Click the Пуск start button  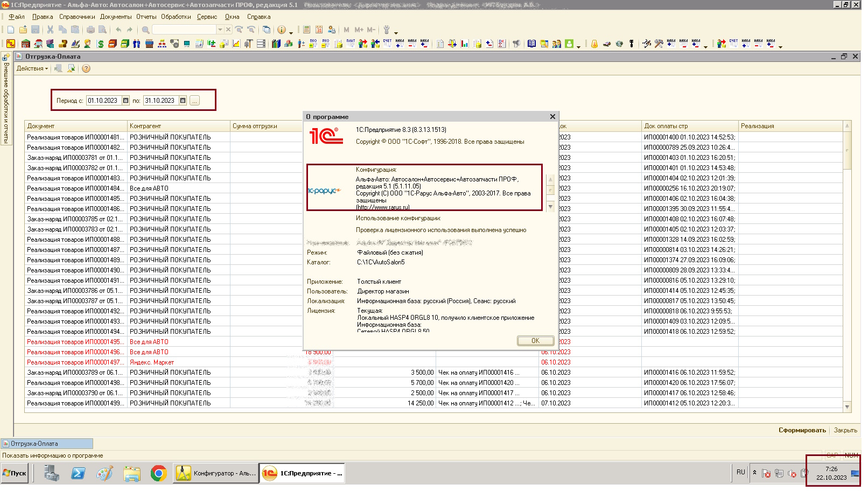tap(15, 473)
